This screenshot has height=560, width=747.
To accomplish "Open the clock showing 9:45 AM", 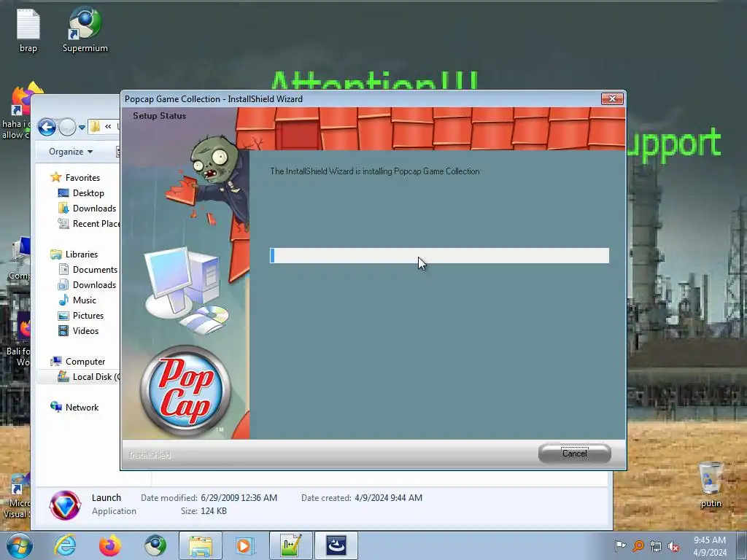I will tap(710, 546).
